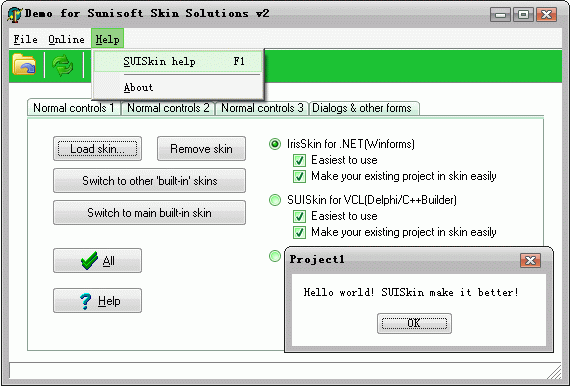The image size is (570, 386).
Task: Close the Project1 dialog
Action: (530, 260)
